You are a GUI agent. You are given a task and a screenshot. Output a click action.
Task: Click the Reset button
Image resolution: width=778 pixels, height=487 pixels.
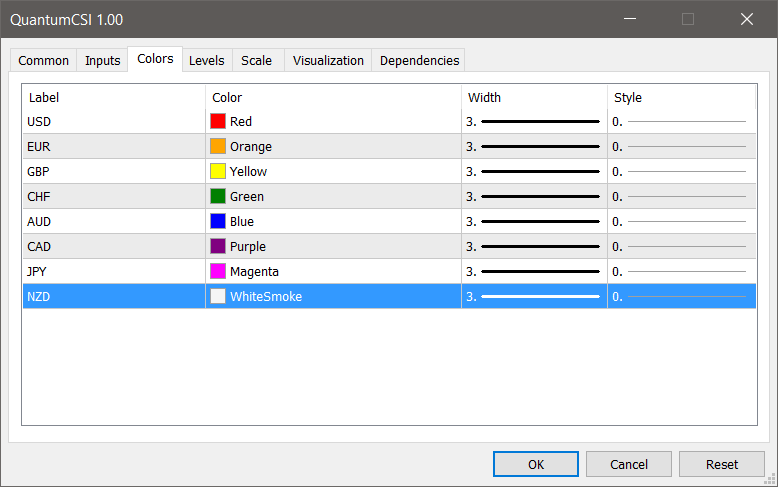pos(721,464)
